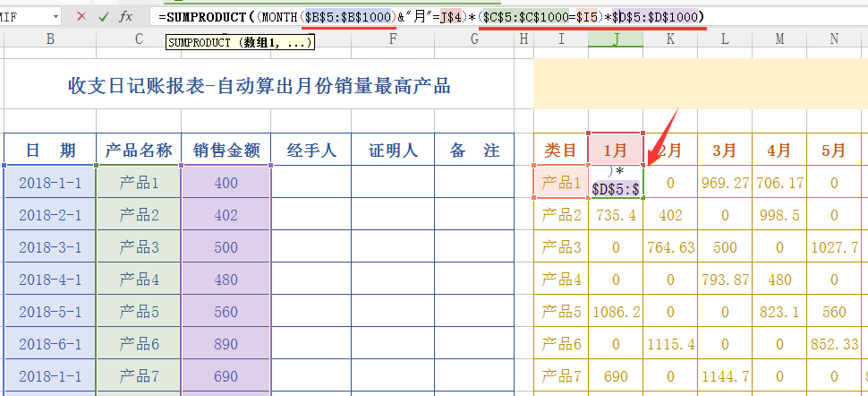Click the 1月 header cell

pos(616,150)
